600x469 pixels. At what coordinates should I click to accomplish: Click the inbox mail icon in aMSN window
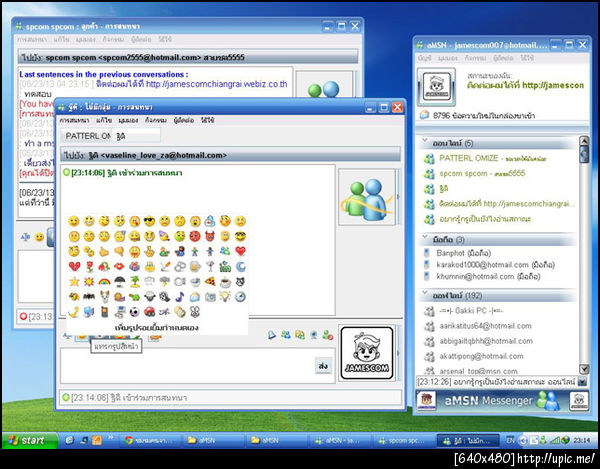pos(424,115)
